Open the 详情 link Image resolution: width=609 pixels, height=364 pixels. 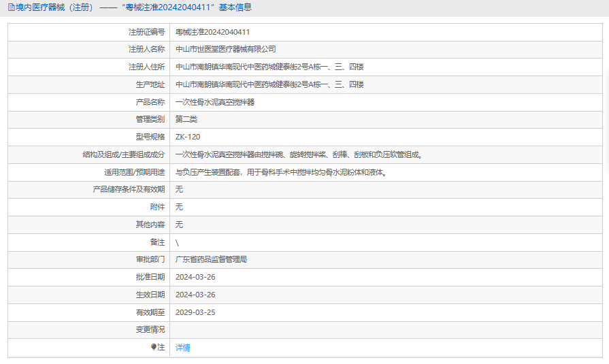(x=182, y=348)
